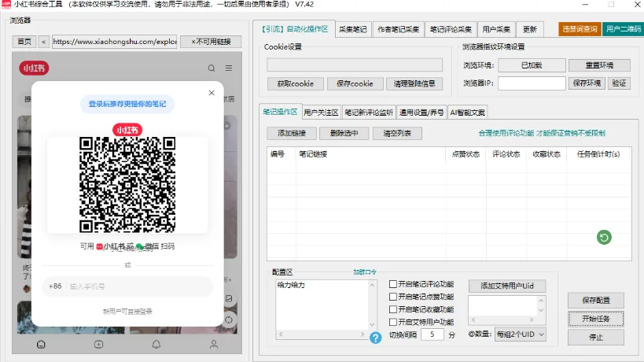
Task: Open the AI智能文案 sub-tab
Action: tap(467, 113)
